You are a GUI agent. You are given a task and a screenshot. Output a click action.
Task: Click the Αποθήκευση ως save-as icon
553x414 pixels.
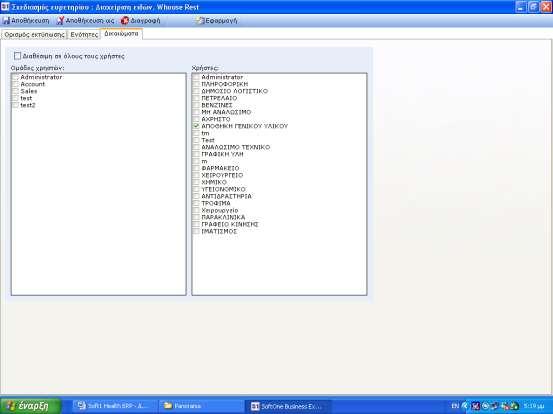tap(60, 21)
